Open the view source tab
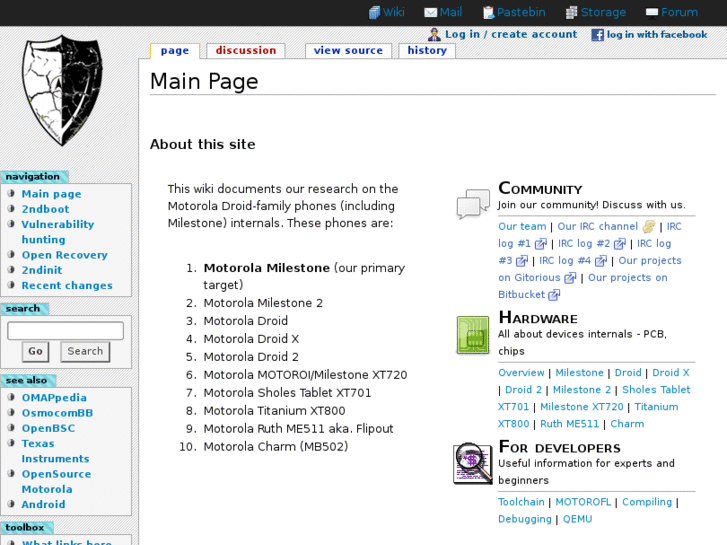Screen dimensions: 727x545 348,51
